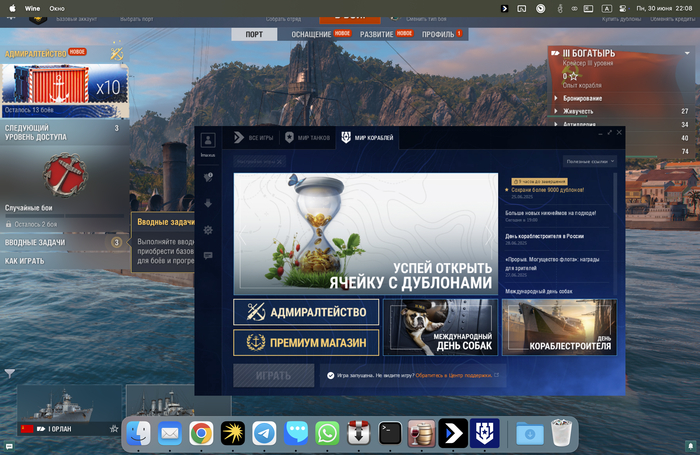Select the Все игры launcher tab

tap(253, 138)
